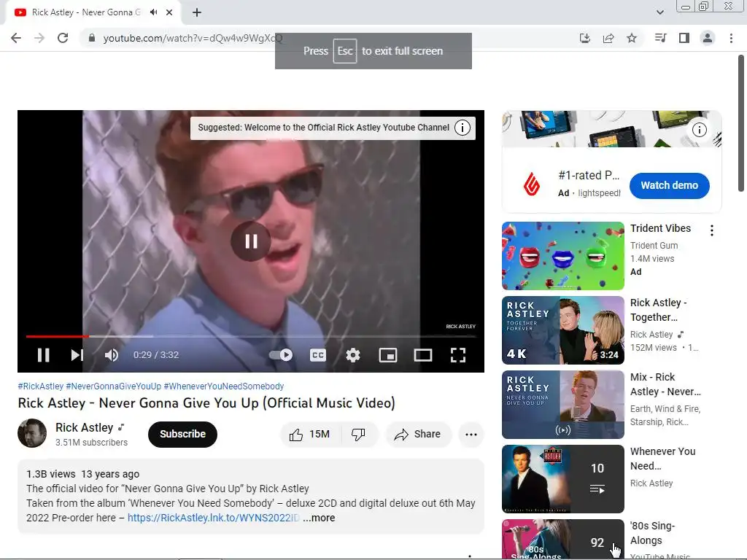Viewport: 747px width, 560px height.
Task: Subscribe to Rick Astley channel
Action: (182, 435)
